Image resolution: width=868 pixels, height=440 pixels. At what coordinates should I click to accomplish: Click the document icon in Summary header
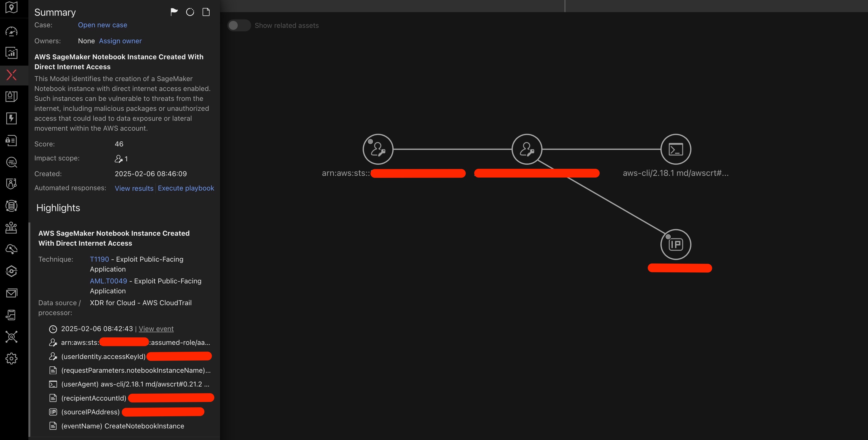click(x=206, y=12)
